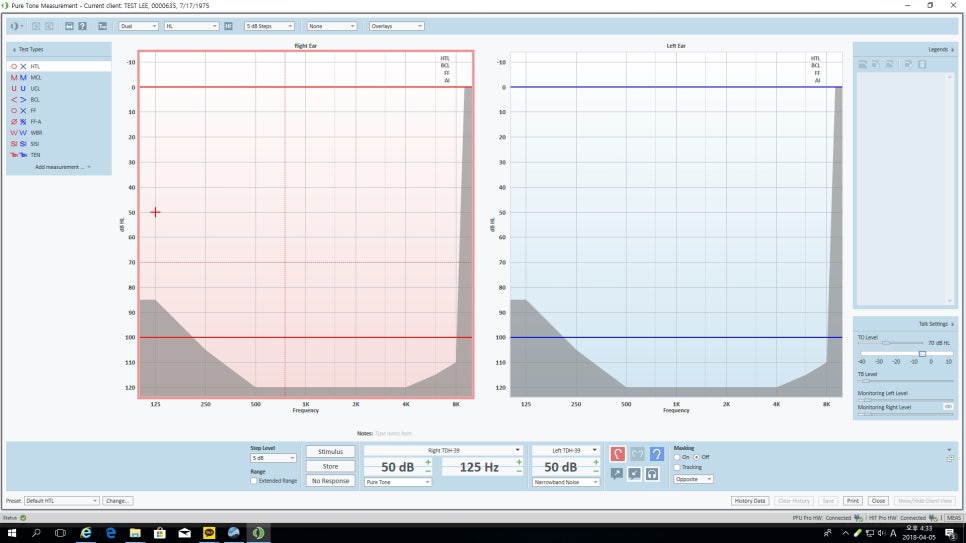The image size is (966, 543).
Task: Open File Explorer in the taskbar
Action: click(x=135, y=533)
